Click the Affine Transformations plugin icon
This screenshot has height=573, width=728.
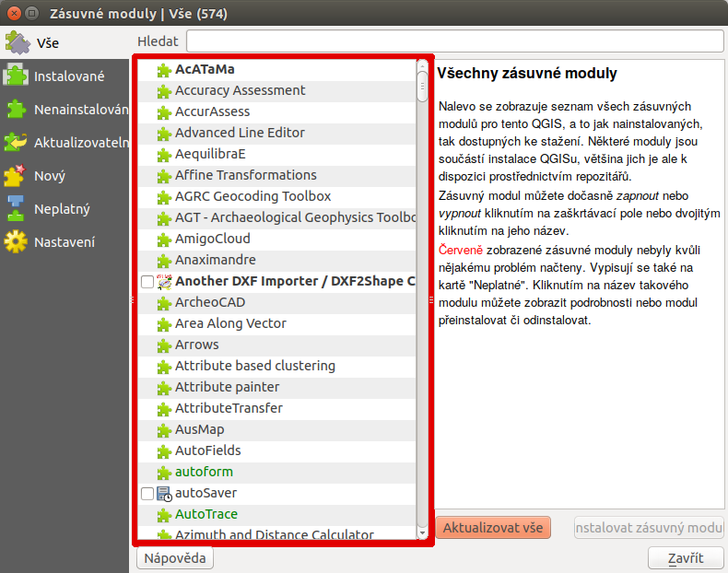pyautogui.click(x=164, y=176)
